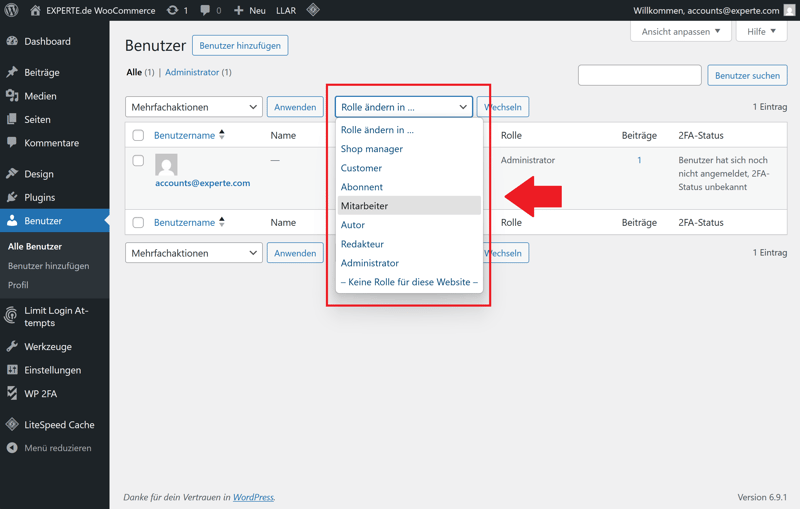Choose Redakteur in the role dropdown
The image size is (800, 509).
[362, 244]
